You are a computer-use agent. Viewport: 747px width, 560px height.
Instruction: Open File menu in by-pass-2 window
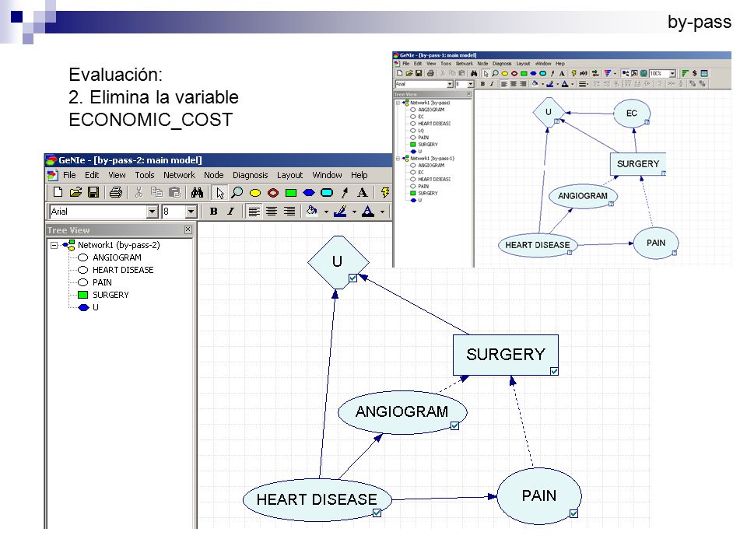coord(69,175)
